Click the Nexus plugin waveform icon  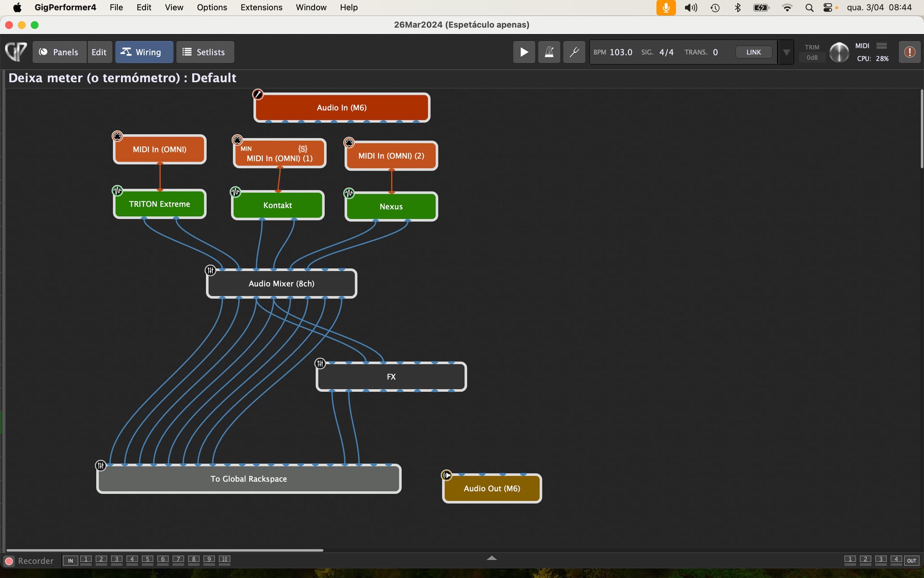pyautogui.click(x=349, y=194)
